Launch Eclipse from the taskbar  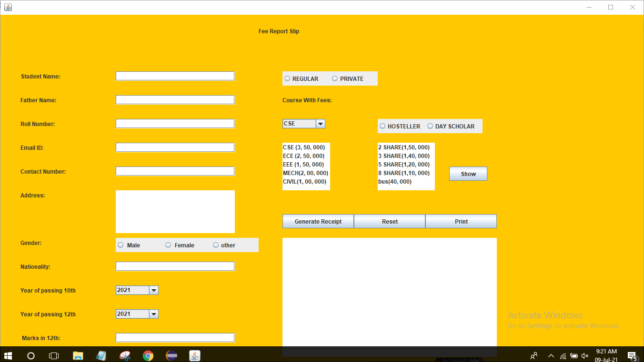tap(171, 355)
